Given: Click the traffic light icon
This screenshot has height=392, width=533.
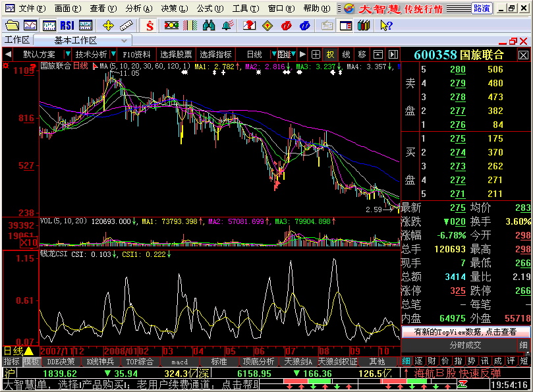Looking at the screenshot, I should pyautogui.click(x=171, y=26).
